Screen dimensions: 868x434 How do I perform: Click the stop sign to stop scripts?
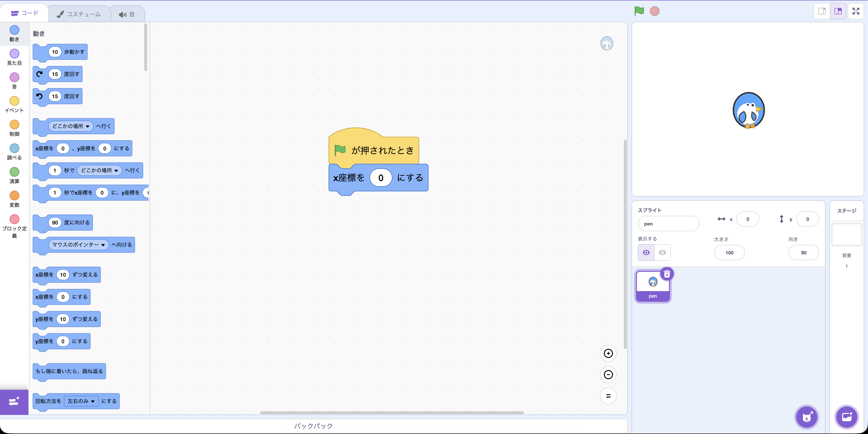(655, 11)
